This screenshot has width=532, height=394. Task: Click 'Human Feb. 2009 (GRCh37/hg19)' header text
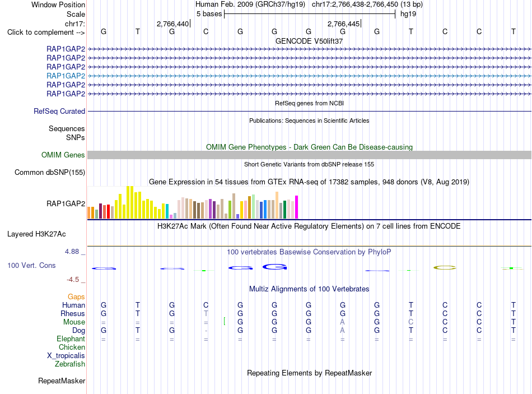[250, 4]
